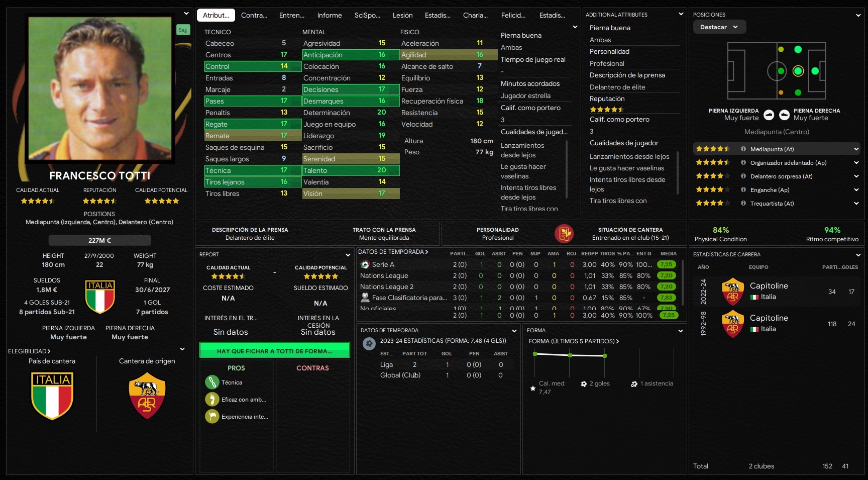The image size is (868, 480).
Task: Click the ball icon beside 2 goles
Action: coord(584,384)
